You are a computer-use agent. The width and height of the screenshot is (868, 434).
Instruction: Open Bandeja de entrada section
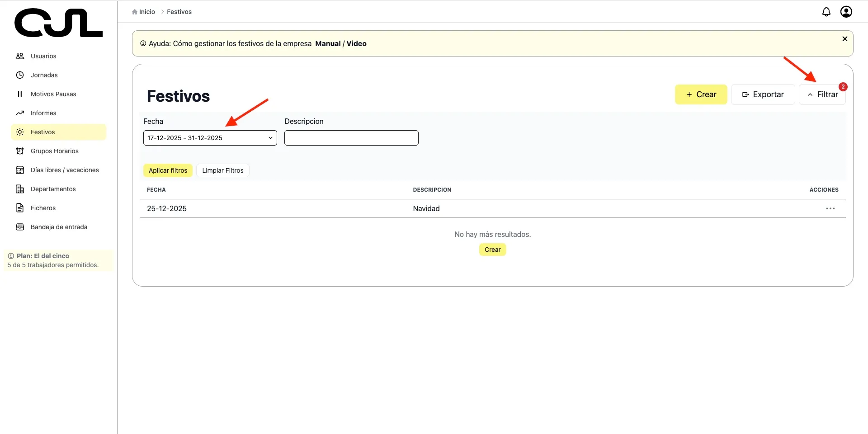tap(59, 227)
